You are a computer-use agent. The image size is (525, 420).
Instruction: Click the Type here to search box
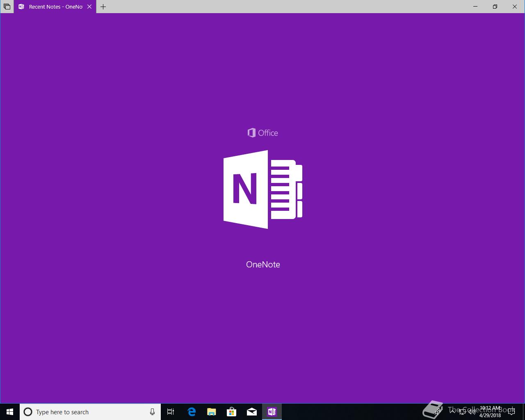click(x=90, y=412)
